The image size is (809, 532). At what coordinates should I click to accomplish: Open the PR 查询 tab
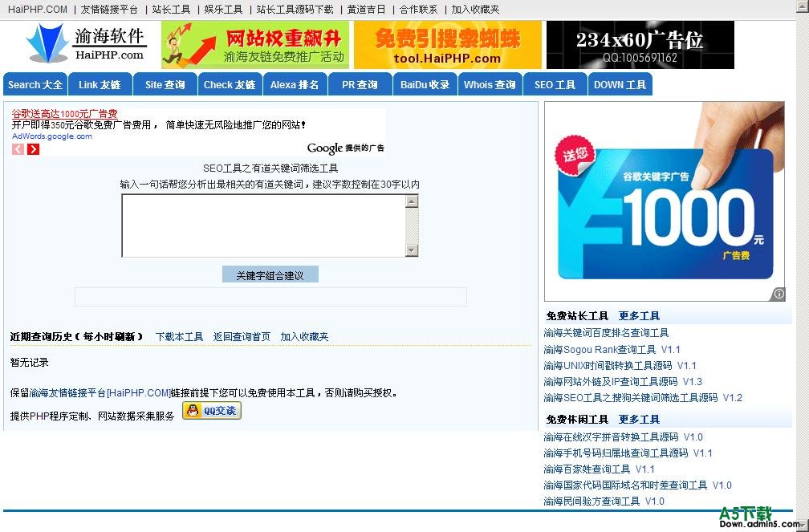point(360,84)
